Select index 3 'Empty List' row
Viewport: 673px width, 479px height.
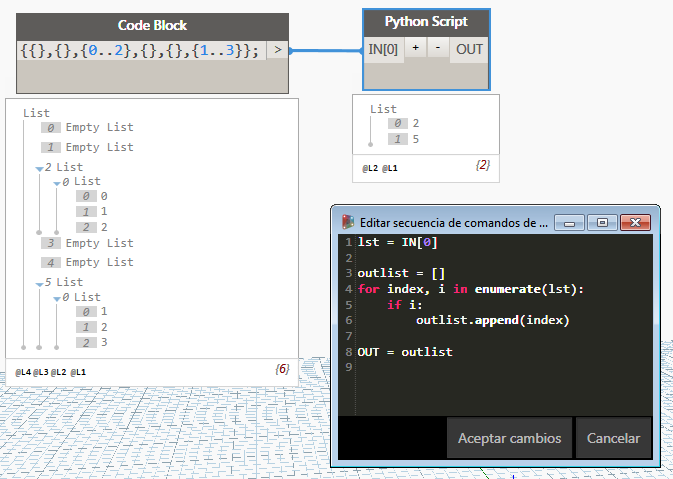pos(87,243)
